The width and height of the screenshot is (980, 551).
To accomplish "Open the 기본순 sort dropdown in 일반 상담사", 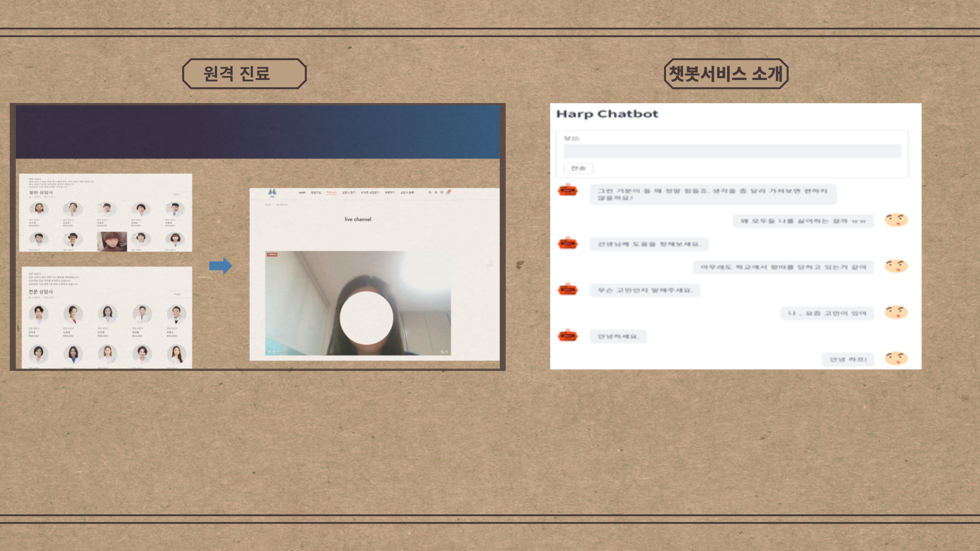I will (x=180, y=194).
